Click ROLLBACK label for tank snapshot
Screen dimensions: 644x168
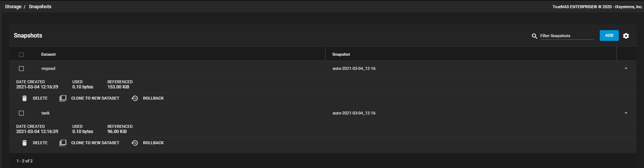[153, 143]
